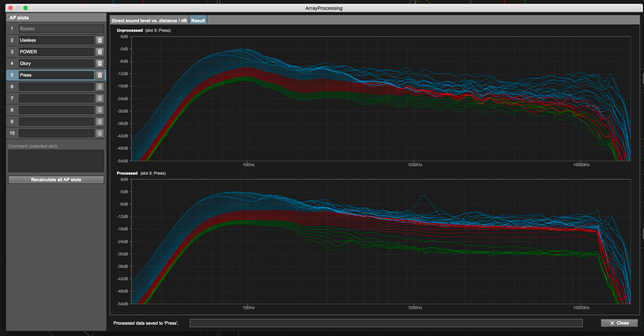This screenshot has width=644, height=336.
Task: Select the Press AP slot field
Action: click(x=57, y=75)
